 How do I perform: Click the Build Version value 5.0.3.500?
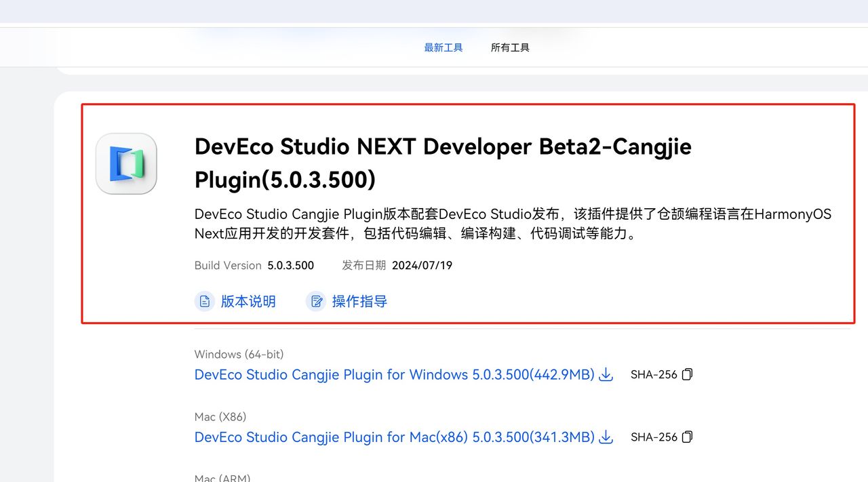tap(290, 265)
